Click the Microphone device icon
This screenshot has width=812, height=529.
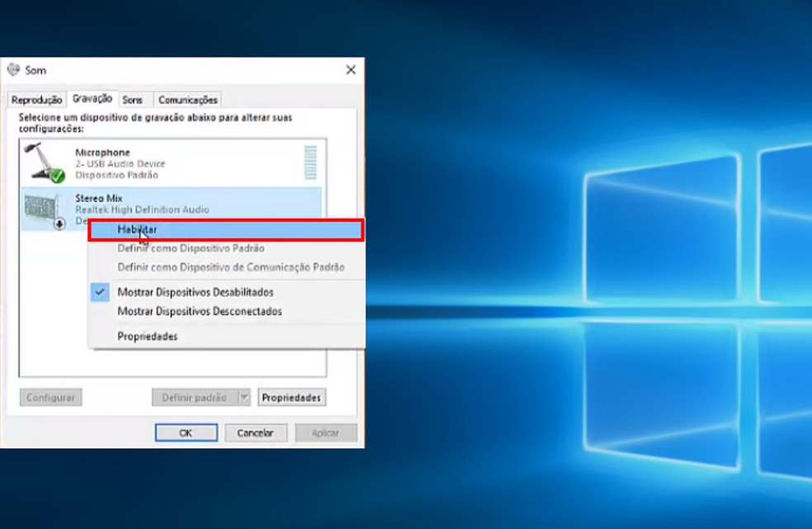[44, 163]
